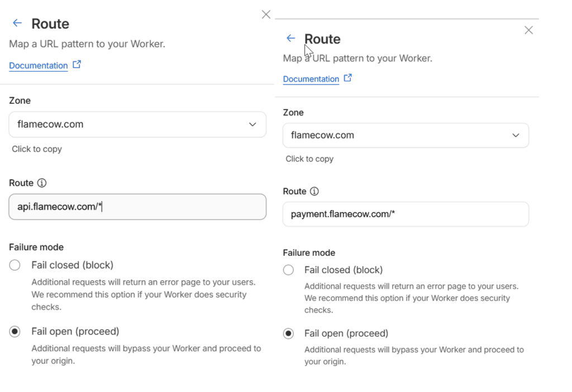This screenshot has width=572, height=392.
Task: Open the Documentation link on the left panel
Action: coord(38,65)
